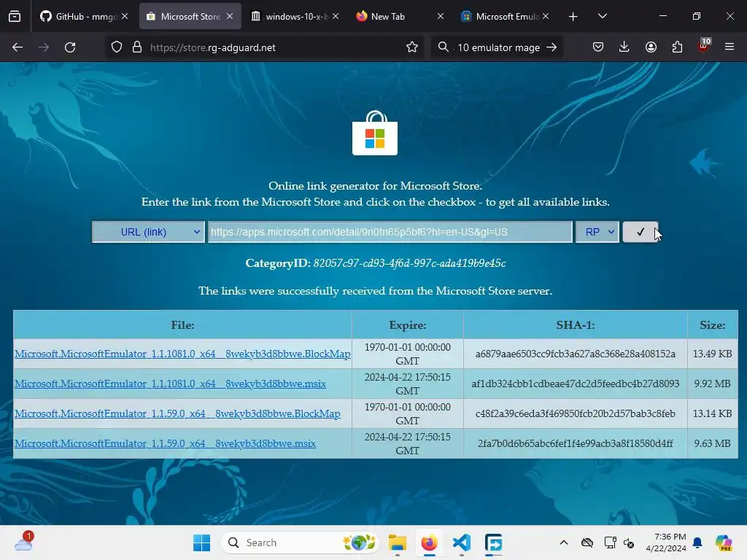The image size is (747, 560).
Task: Select SHA-1 2fa7b0d6b65abc6fef1f4e99acb3a8f18580d4ff
Action: (x=575, y=444)
